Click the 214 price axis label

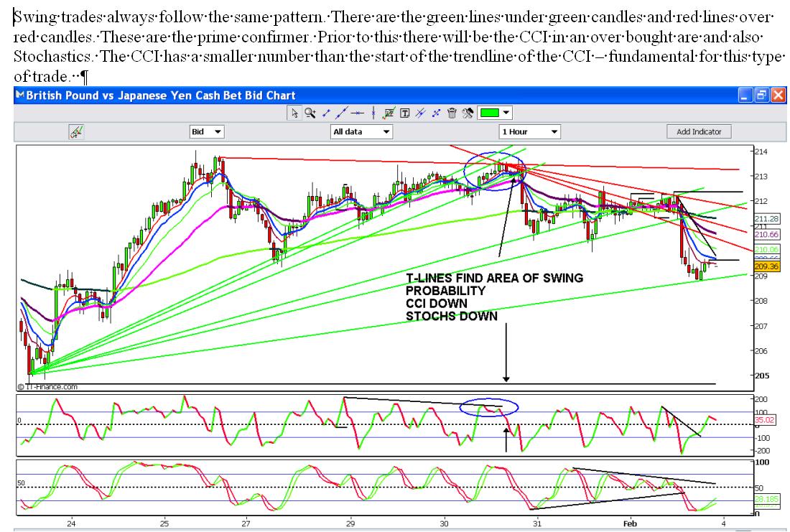click(761, 151)
